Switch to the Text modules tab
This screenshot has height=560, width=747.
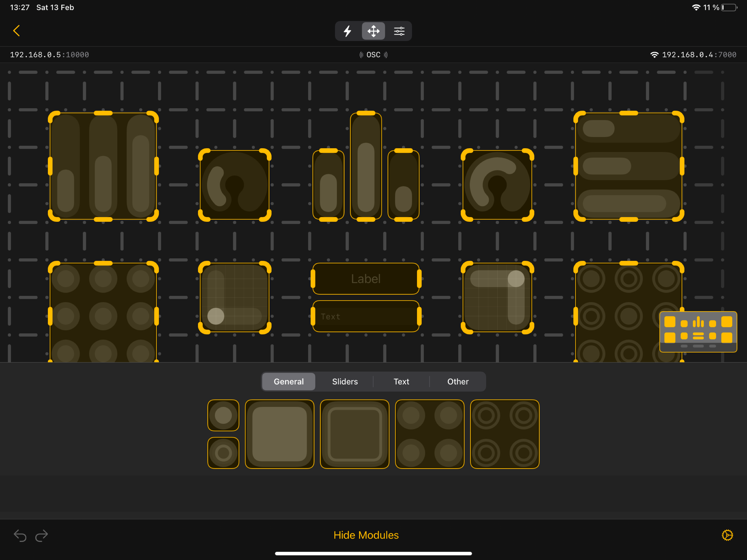click(x=401, y=382)
